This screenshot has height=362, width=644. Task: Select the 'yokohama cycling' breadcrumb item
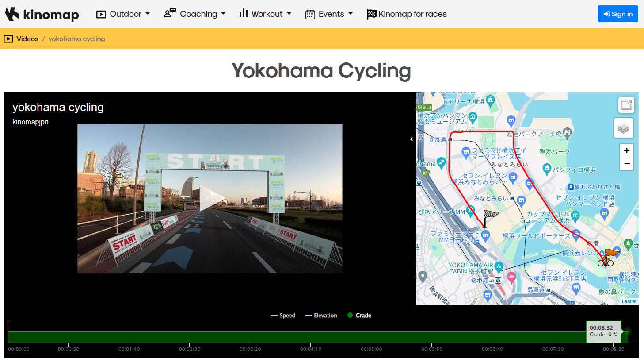[77, 39]
